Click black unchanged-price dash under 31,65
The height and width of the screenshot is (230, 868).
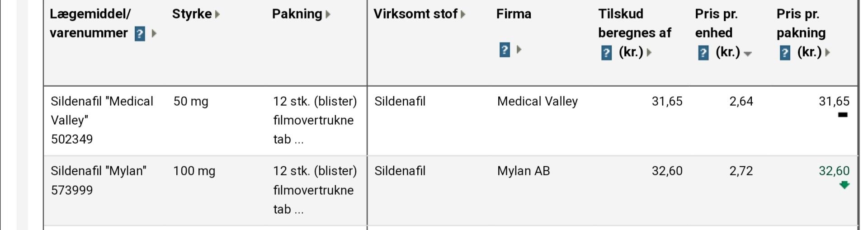point(843,115)
